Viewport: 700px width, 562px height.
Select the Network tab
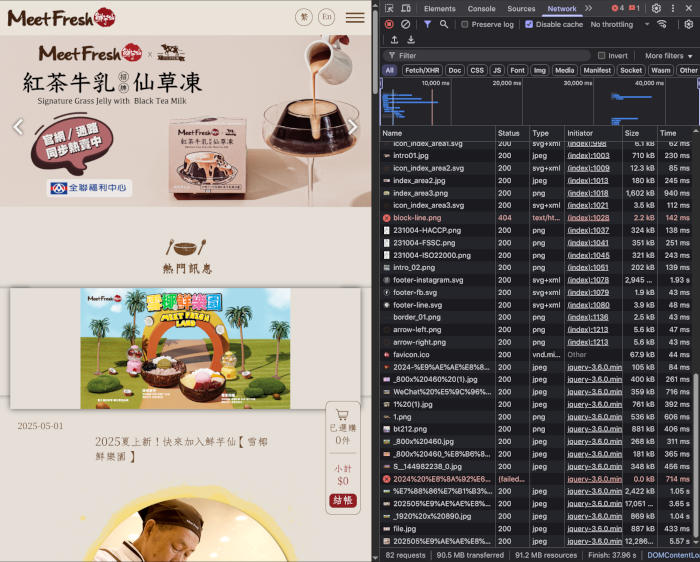point(562,8)
